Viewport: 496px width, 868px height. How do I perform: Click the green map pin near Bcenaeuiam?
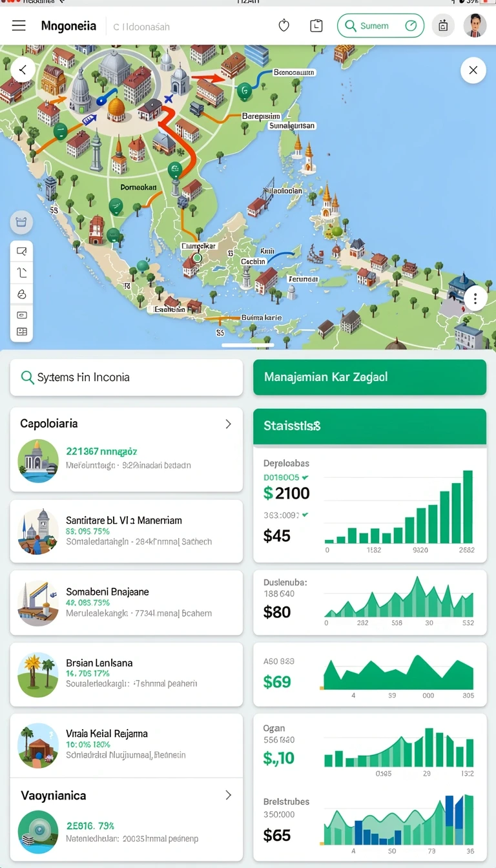pyautogui.click(x=243, y=91)
